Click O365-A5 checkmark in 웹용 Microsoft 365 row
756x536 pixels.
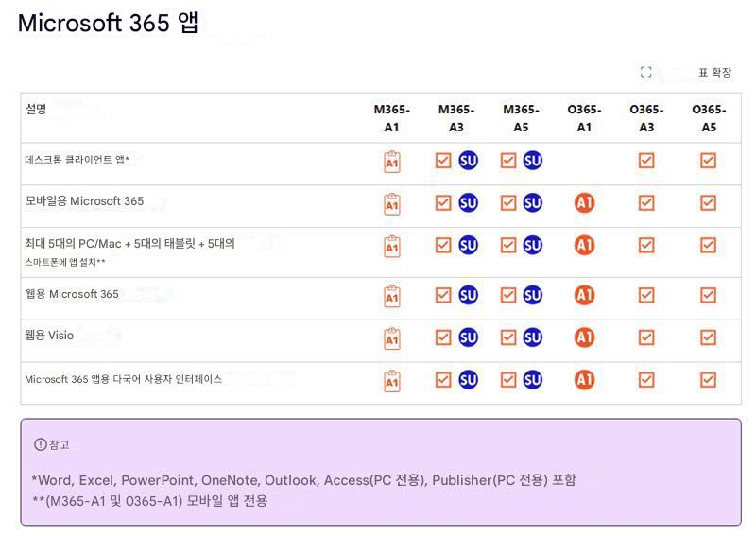[x=708, y=295]
